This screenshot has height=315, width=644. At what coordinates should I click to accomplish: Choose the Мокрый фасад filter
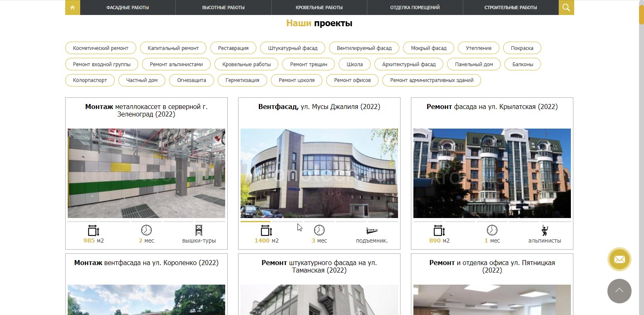pos(429,48)
